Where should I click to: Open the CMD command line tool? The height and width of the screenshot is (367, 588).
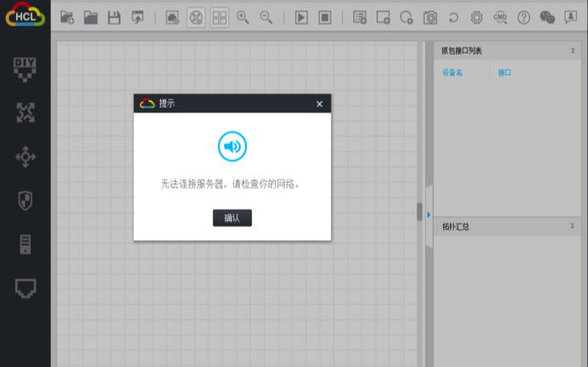tap(500, 17)
